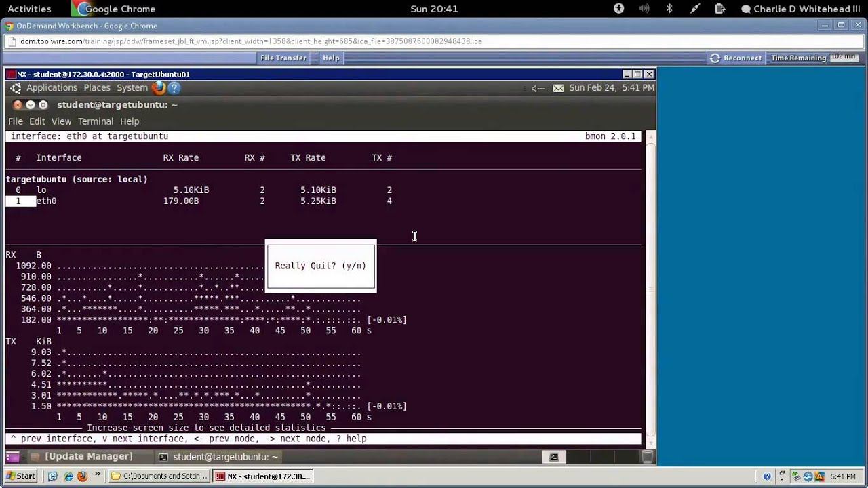The width and height of the screenshot is (868, 488).
Task: Open the Windows Start menu
Action: point(20,476)
